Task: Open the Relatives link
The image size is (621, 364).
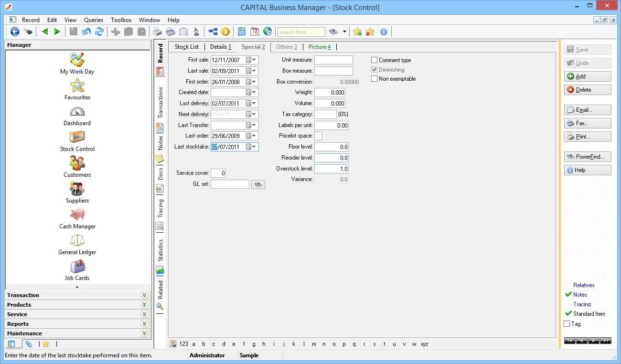Action: [584, 285]
